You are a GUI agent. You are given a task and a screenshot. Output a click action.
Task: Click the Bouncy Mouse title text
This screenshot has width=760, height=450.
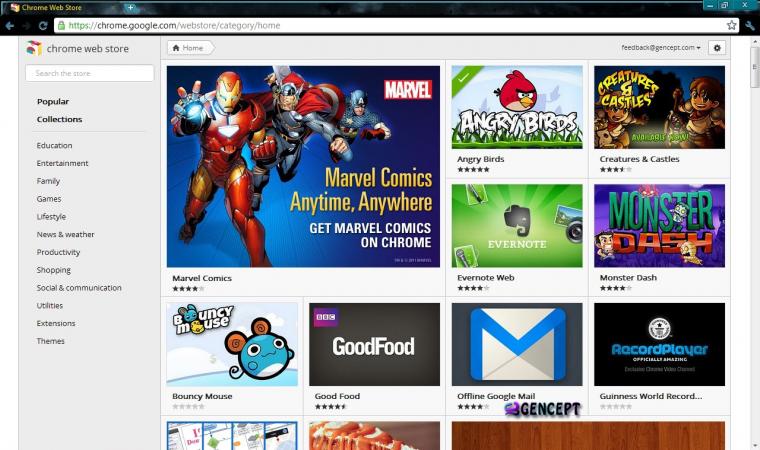pos(202,396)
